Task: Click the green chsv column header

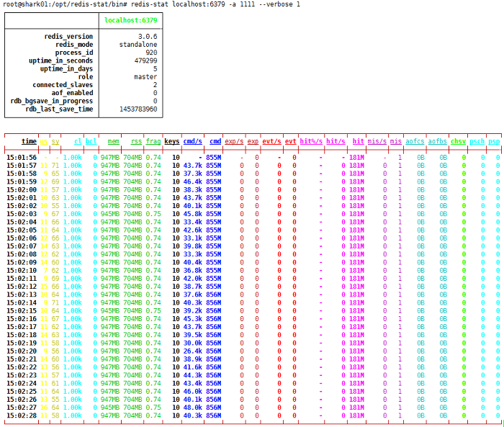Action: click(x=458, y=141)
